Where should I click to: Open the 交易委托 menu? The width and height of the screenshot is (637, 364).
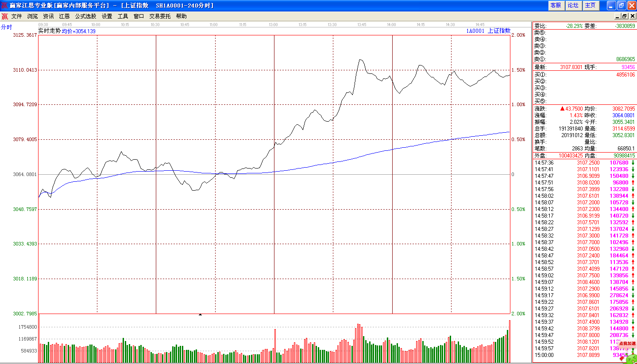click(x=160, y=16)
